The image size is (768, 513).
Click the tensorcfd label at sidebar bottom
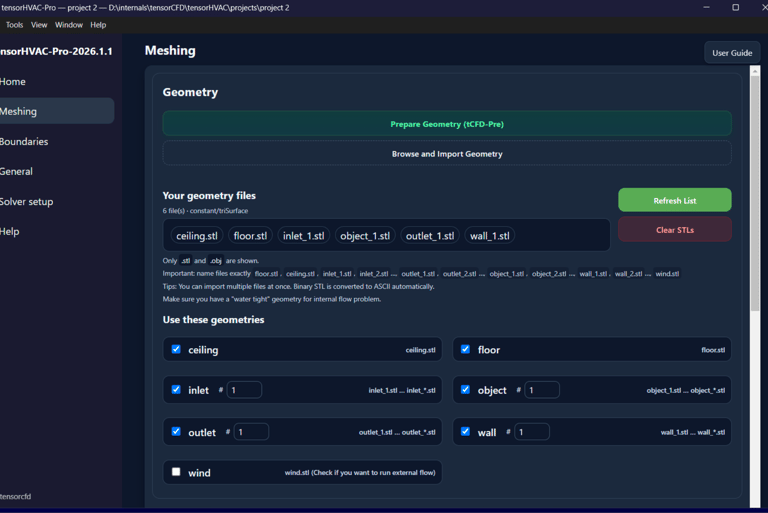click(16, 496)
